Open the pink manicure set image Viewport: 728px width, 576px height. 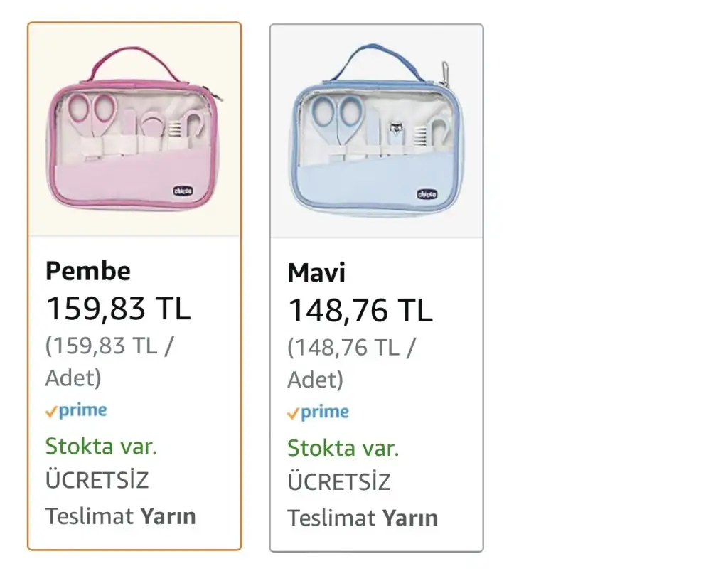[x=134, y=129]
